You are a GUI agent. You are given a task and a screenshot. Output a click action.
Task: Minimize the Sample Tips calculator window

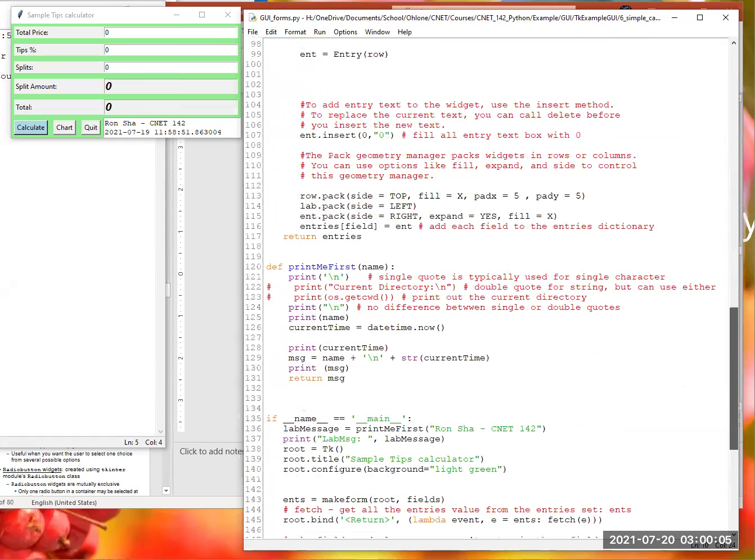pos(177,15)
